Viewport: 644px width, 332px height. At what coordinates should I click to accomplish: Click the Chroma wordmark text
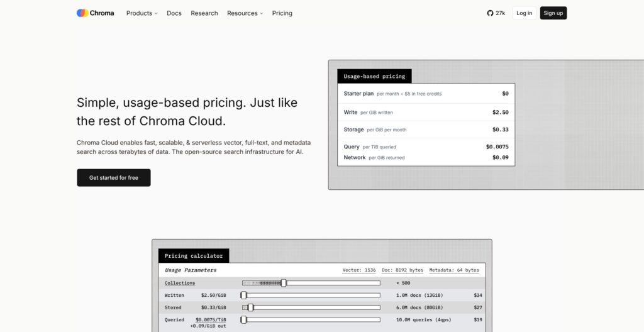click(102, 13)
